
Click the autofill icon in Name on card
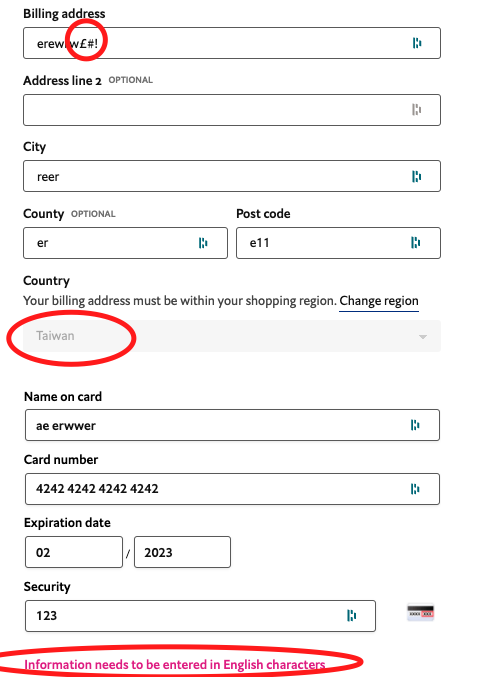[415, 425]
